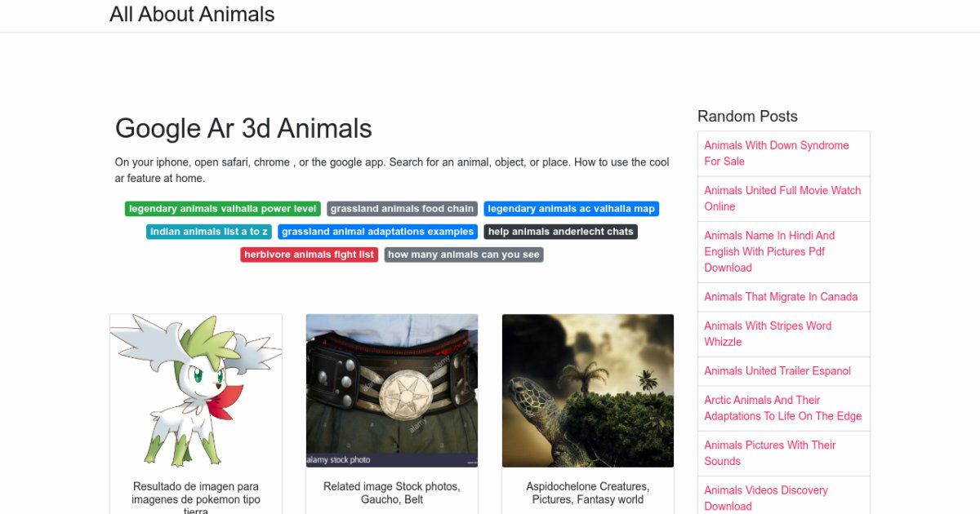Open 'Animals With Stripes Word Whizzle' link
980x514 pixels.
(x=768, y=334)
